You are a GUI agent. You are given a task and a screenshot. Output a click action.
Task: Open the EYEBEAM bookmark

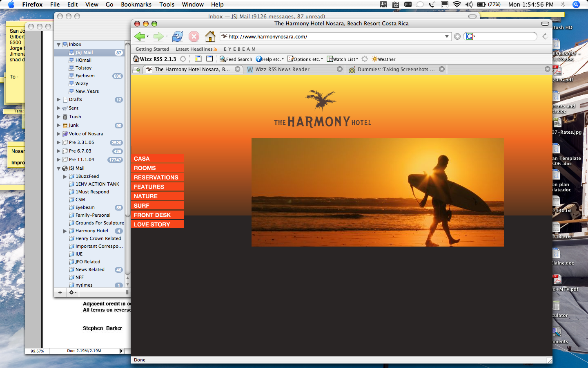click(240, 49)
